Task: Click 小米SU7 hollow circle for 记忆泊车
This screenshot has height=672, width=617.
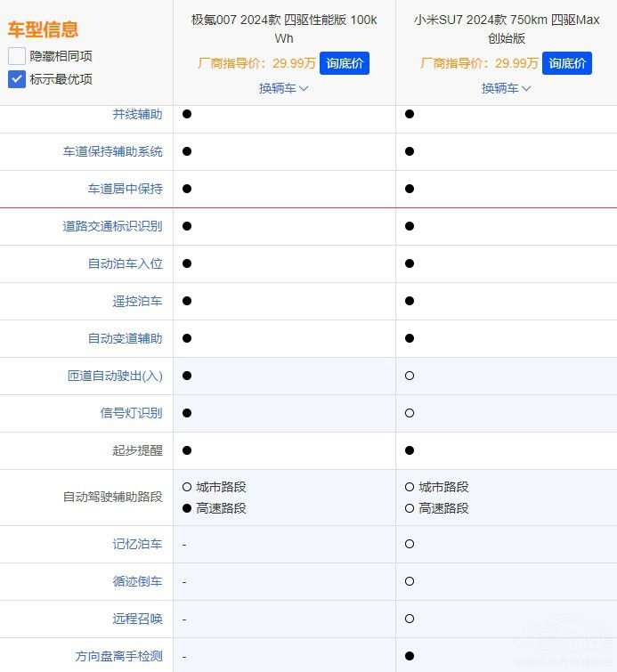Action: click(x=410, y=544)
